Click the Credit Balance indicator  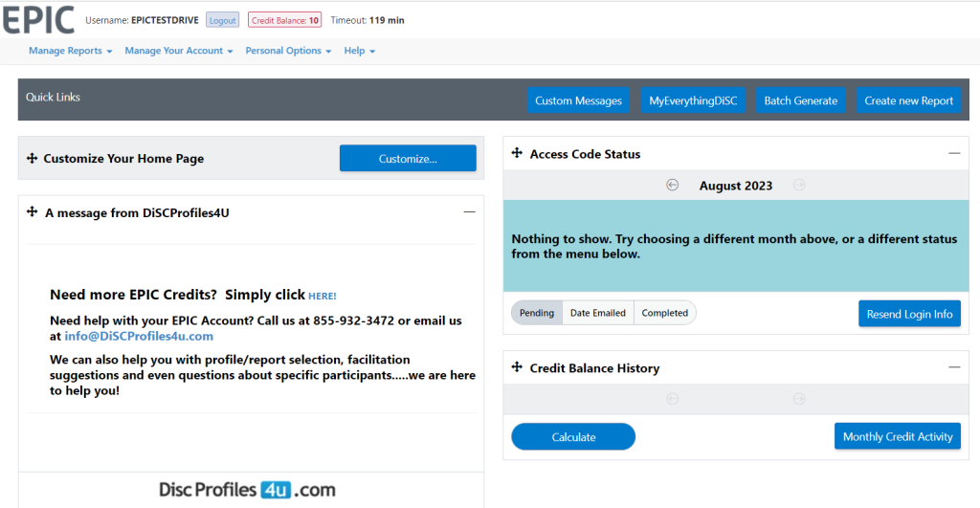(285, 20)
